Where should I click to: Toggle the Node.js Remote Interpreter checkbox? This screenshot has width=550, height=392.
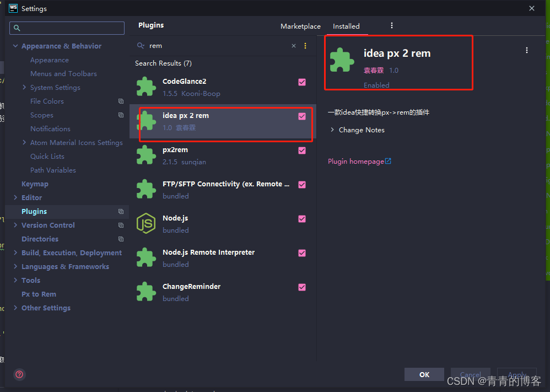click(x=302, y=253)
